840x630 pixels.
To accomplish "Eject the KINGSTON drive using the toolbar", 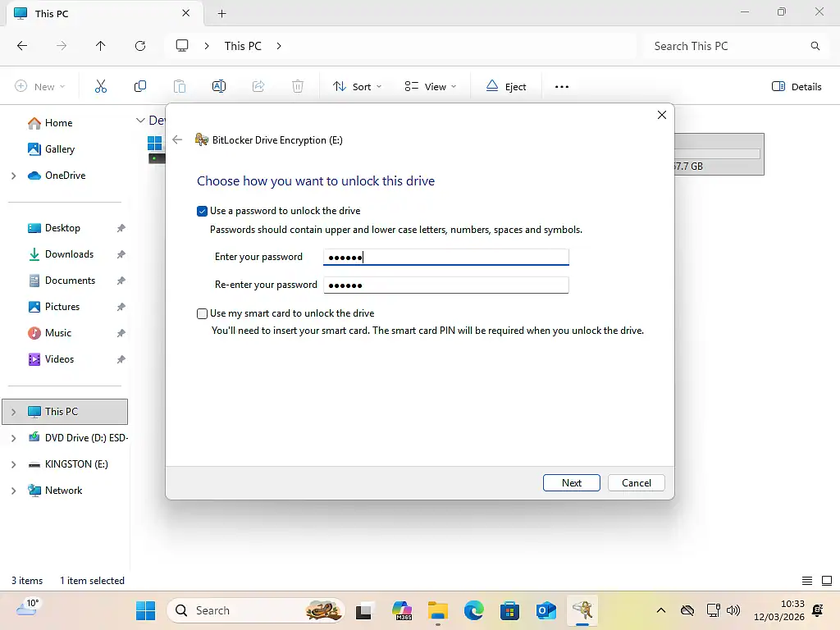I will [x=506, y=86].
